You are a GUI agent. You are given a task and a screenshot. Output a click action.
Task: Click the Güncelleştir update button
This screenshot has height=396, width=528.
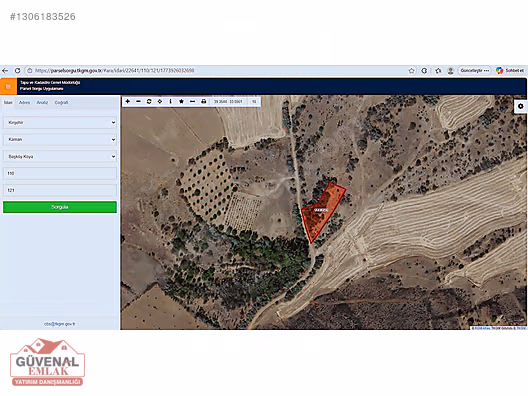(x=475, y=71)
